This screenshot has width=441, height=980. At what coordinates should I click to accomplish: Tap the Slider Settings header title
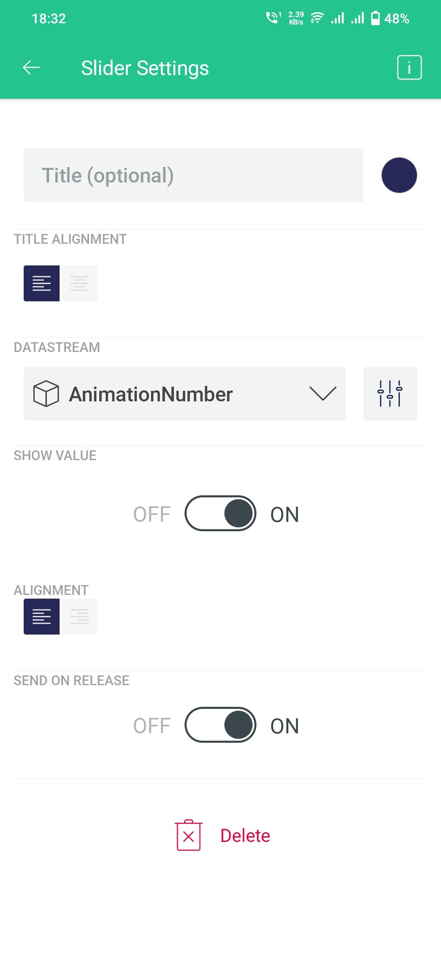tap(145, 68)
